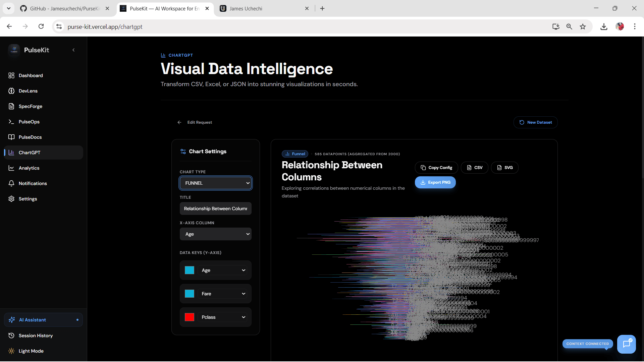Click the Context Connected badge

tap(588, 344)
